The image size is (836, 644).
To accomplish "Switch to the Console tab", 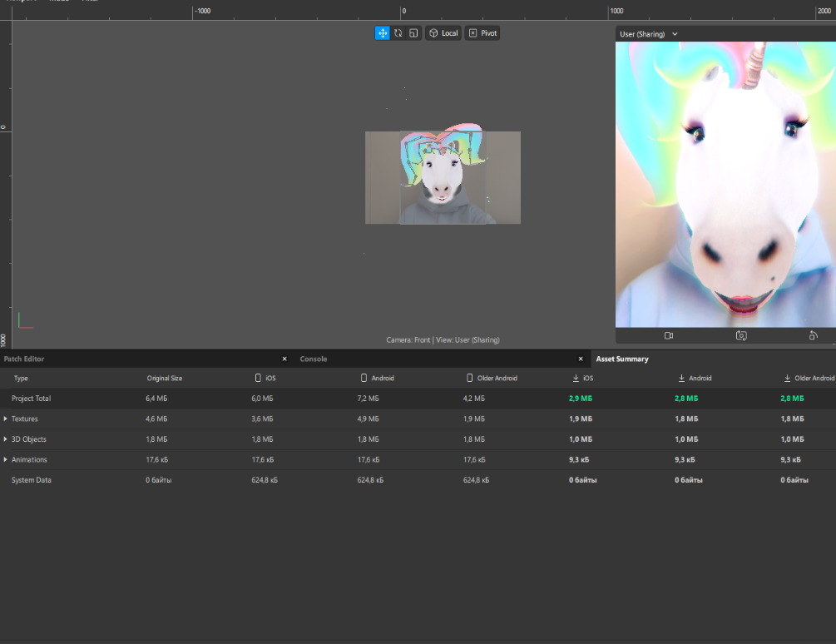I will tap(314, 359).
